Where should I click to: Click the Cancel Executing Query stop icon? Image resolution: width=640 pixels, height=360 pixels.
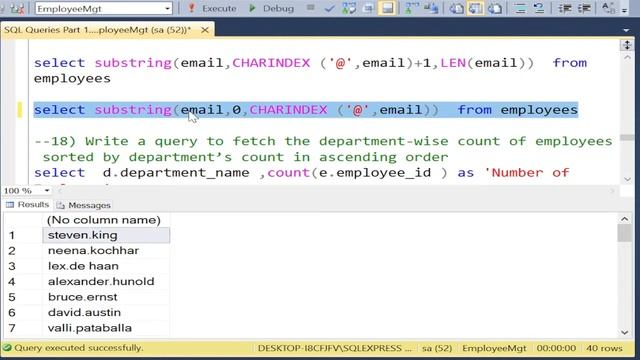(x=311, y=8)
